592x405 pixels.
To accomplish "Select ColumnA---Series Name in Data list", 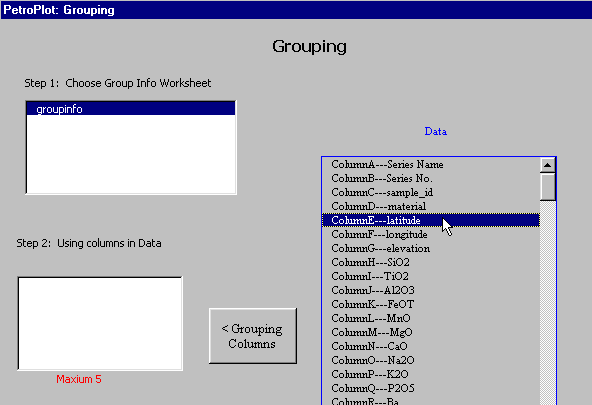I will pos(431,165).
